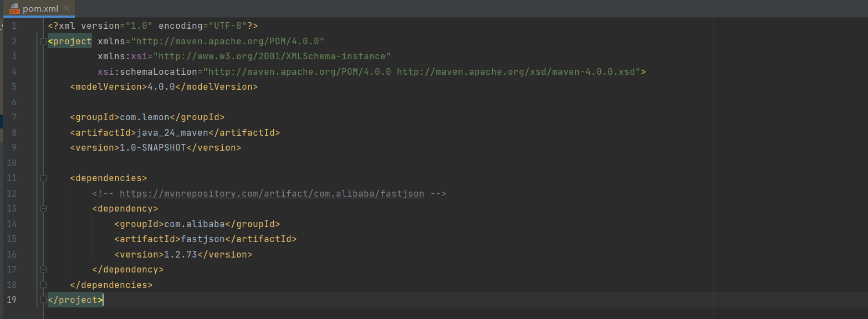Screen dimensions: 868x319
Task: Click the pom.xml file type icon
Action: (14, 9)
